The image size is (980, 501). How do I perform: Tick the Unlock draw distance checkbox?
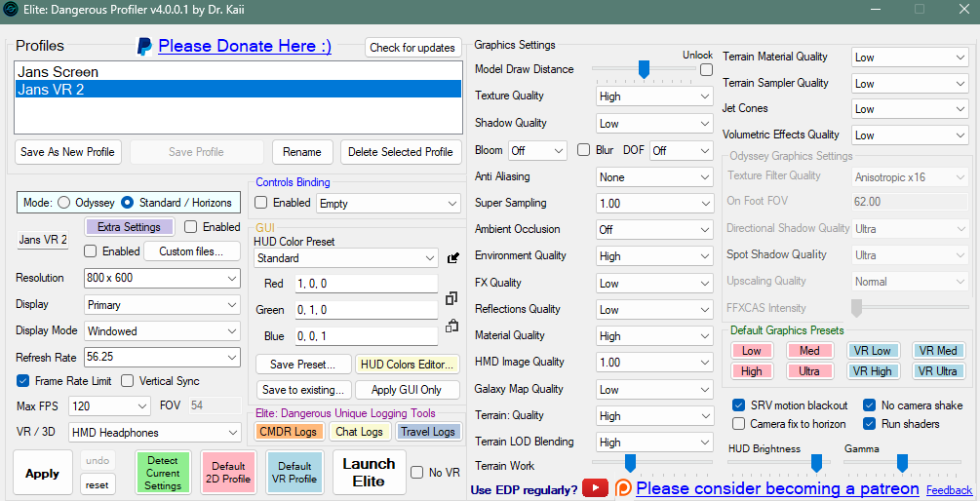click(706, 70)
